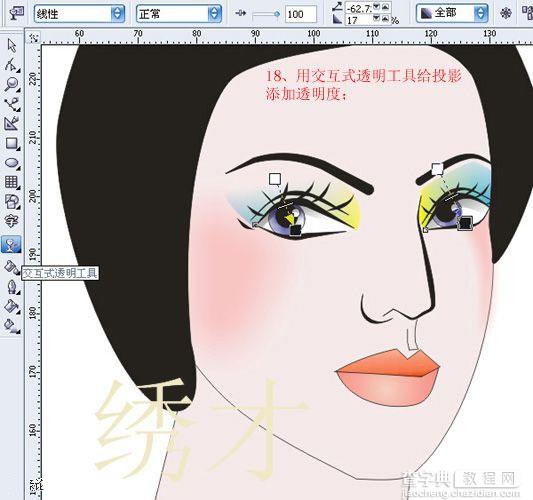Open the transparency target dropdown 全部
This screenshot has height=500, width=533.
(x=452, y=13)
